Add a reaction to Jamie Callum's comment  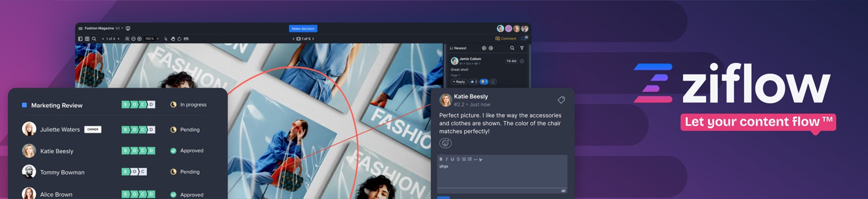click(x=493, y=82)
